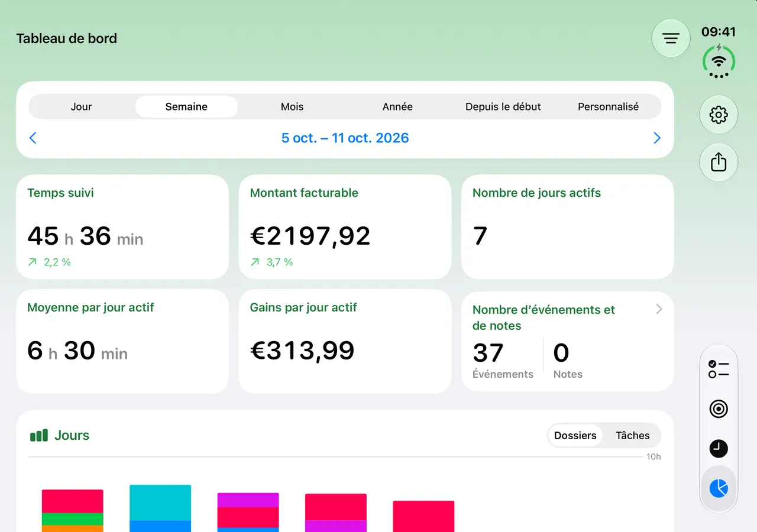Screen dimensions: 757x532
Task: Switch period to Mois
Action: (292, 107)
